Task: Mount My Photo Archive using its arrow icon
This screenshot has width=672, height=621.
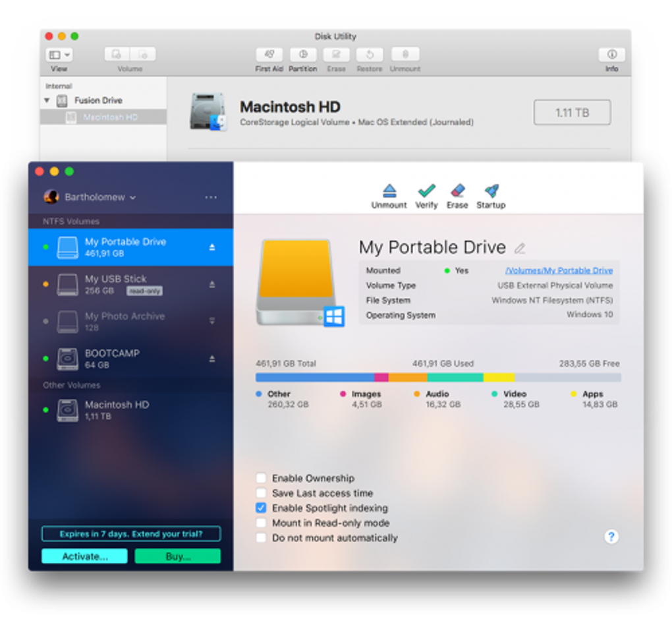Action: click(211, 321)
